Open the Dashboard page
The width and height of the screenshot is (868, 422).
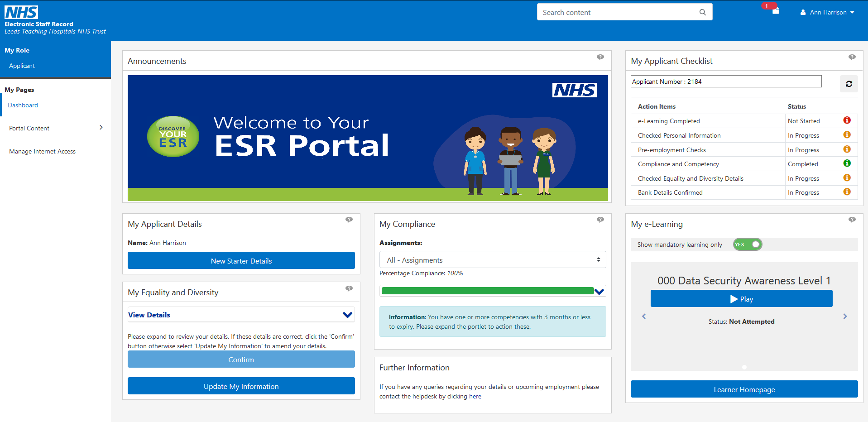pyautogui.click(x=23, y=105)
